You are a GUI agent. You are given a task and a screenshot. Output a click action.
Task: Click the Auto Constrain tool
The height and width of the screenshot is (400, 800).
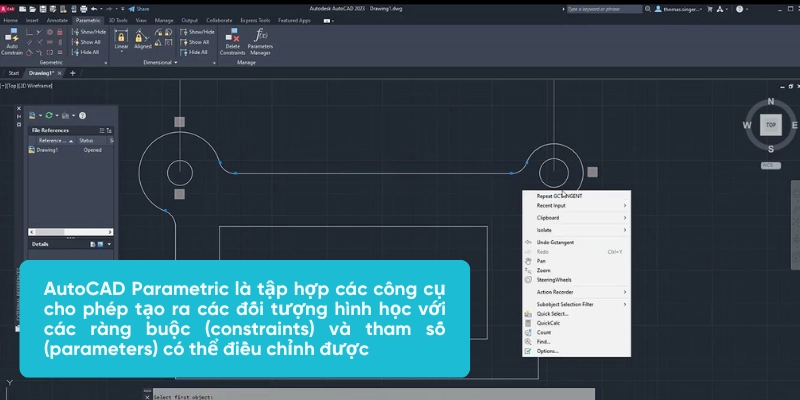coord(11,42)
